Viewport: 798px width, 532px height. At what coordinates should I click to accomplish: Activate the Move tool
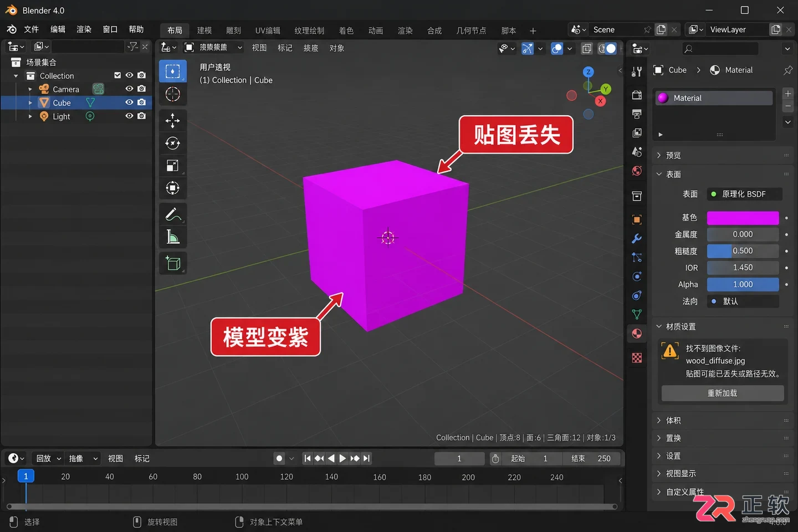pos(173,120)
